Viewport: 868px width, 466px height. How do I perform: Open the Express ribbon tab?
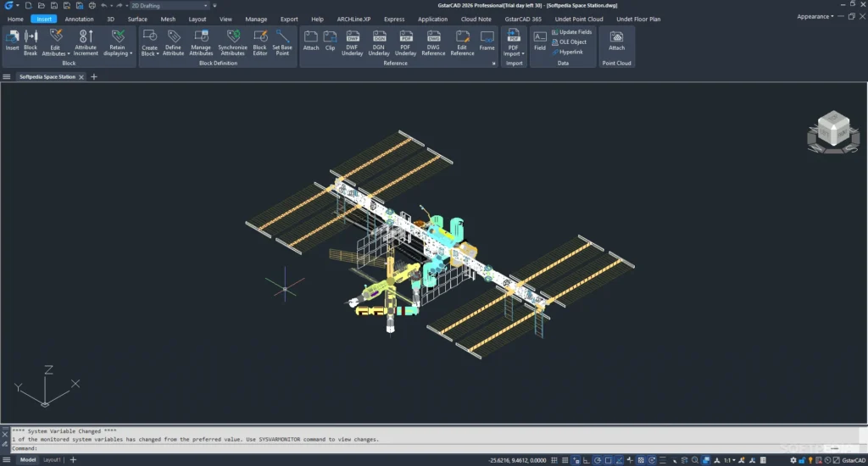(394, 19)
